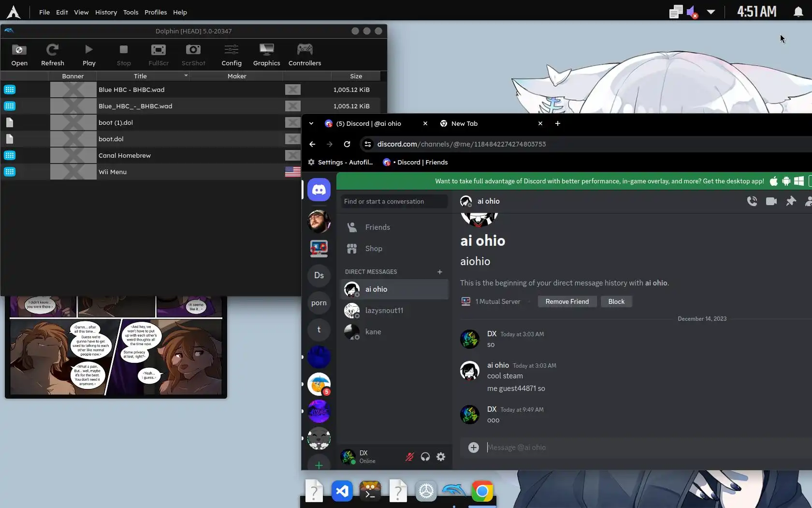812x508 pixels.
Task: Open Dolphin Graphics settings
Action: (266, 55)
